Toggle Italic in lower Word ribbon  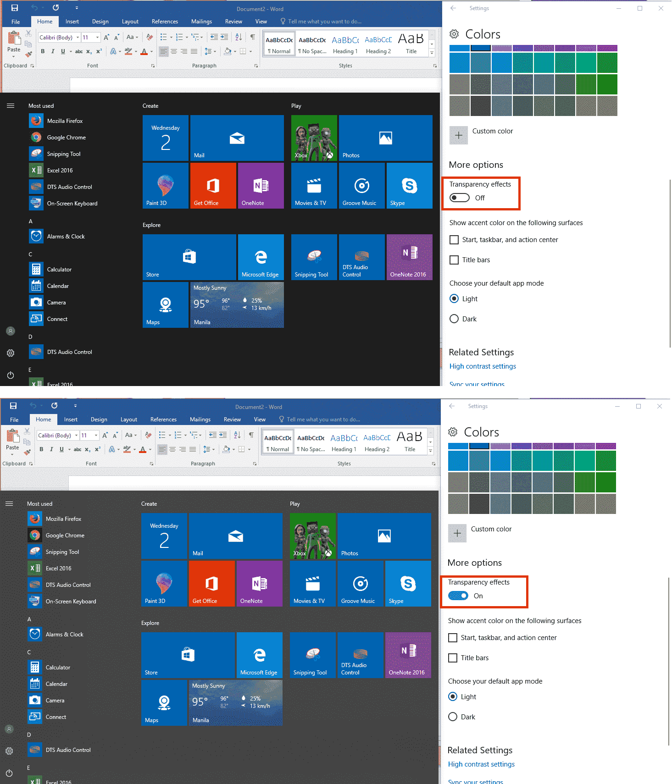tap(51, 449)
